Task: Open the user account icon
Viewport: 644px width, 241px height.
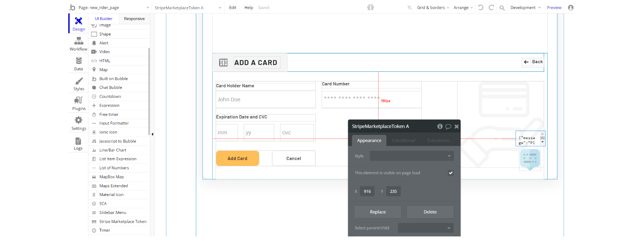Action: 571,7
